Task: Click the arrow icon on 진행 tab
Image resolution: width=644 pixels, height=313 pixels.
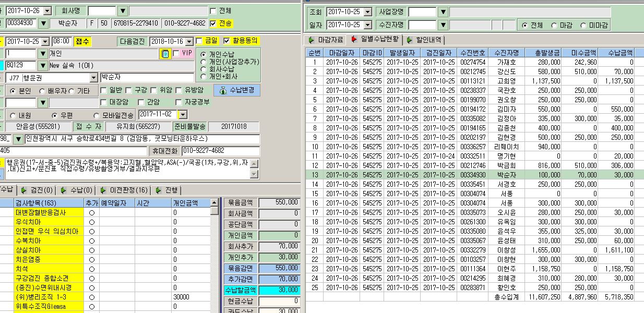Action: click(159, 190)
